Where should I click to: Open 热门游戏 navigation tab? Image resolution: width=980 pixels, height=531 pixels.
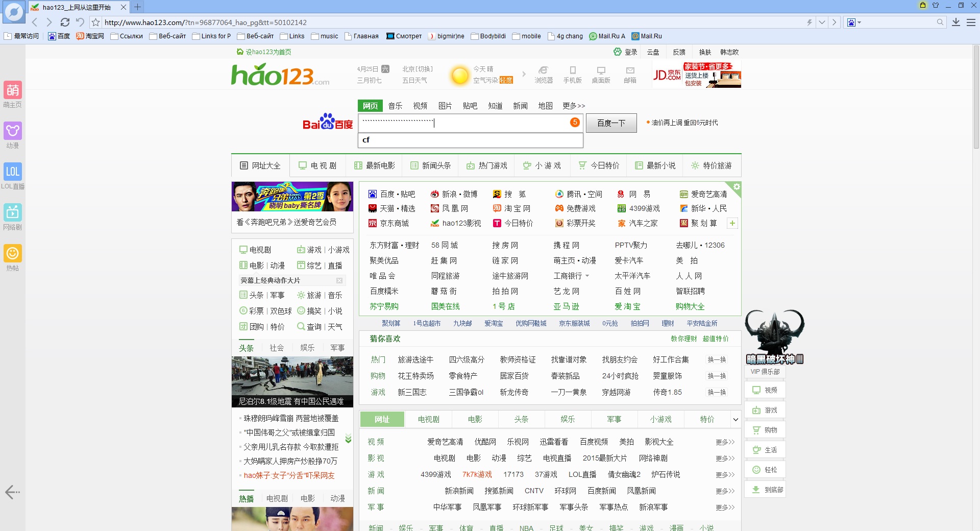(486, 165)
